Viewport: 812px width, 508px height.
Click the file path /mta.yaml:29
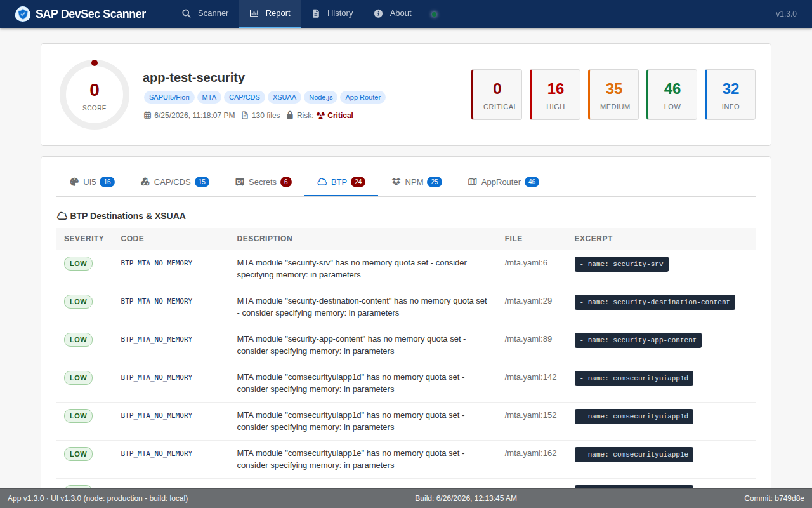[x=528, y=301]
